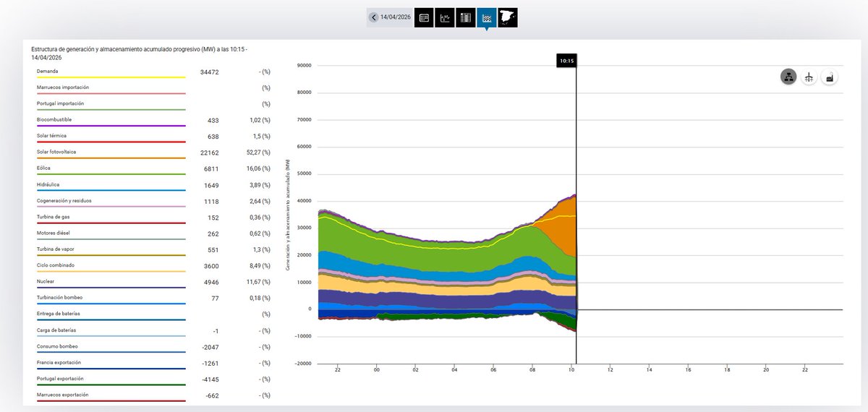Viewport: 868px width, 412px height.
Task: Click the nuclear value 4946
Action: pos(211,282)
